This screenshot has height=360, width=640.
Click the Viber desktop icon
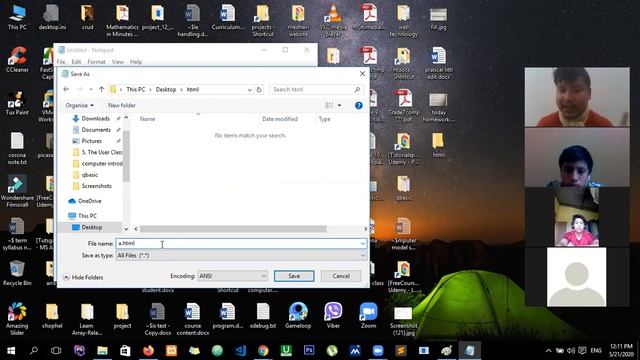tap(333, 316)
